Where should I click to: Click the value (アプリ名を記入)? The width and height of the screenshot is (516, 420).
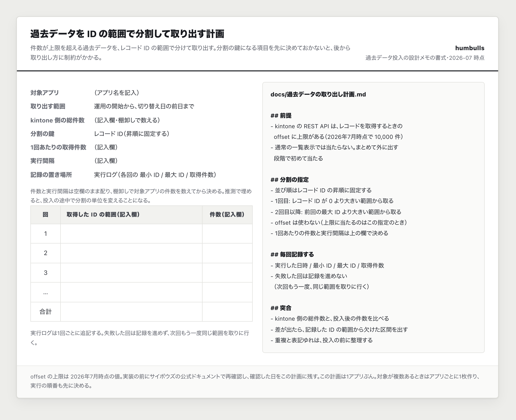click(117, 93)
